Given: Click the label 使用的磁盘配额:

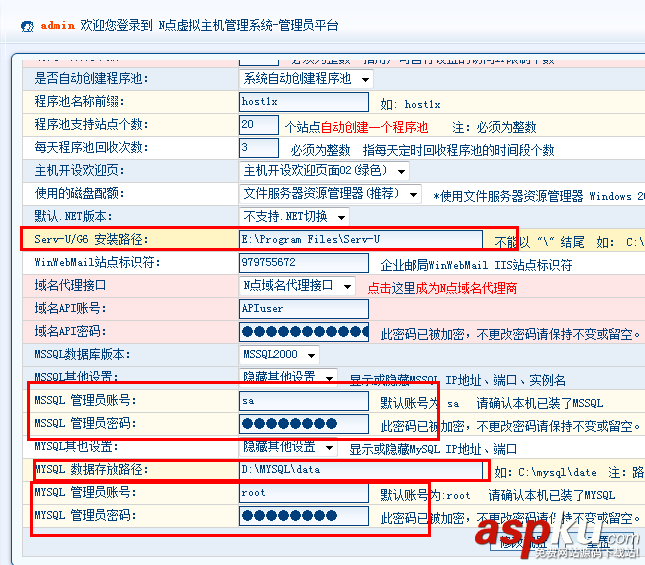Looking at the screenshot, I should (x=79, y=194).
